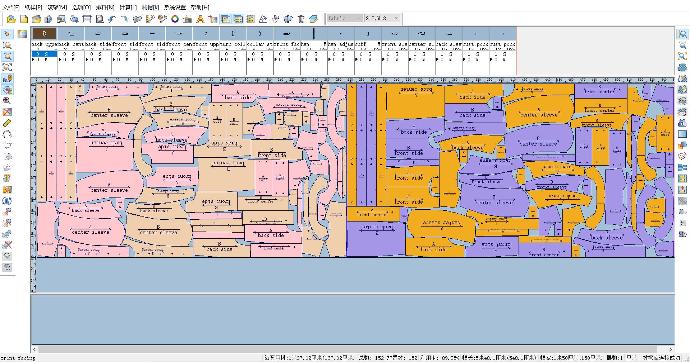Select the yellow ruler measure tool
The width and height of the screenshot is (690, 362).
point(7,123)
